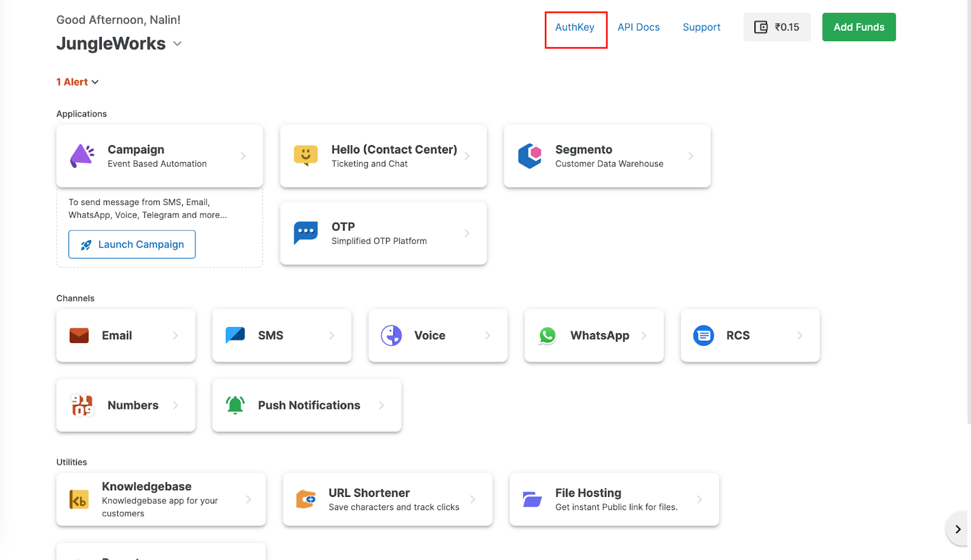Click the SMS channel icon
Viewport: 971px width, 560px height.
235,336
